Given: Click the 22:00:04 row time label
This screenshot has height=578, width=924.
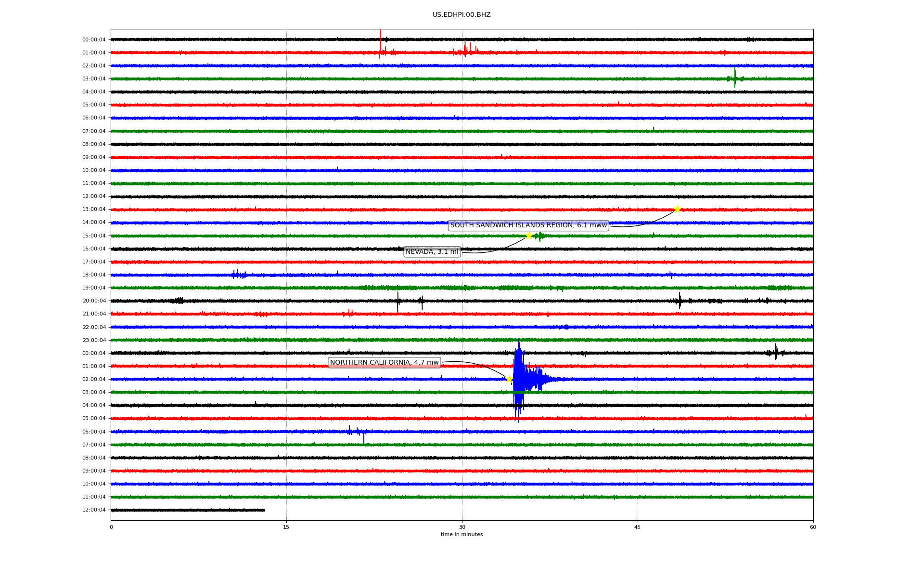Looking at the screenshot, I should click(x=94, y=328).
